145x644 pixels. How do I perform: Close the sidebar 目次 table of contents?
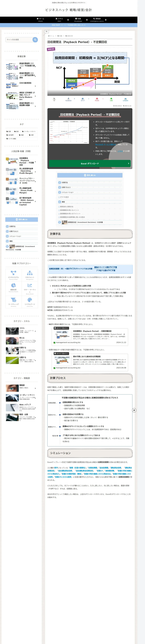(x=22, y=219)
